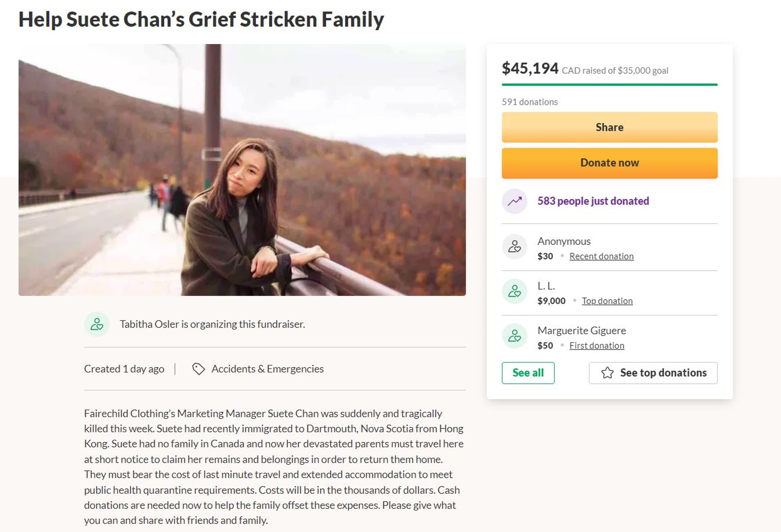Click the green fundraising progress bar

[x=609, y=85]
